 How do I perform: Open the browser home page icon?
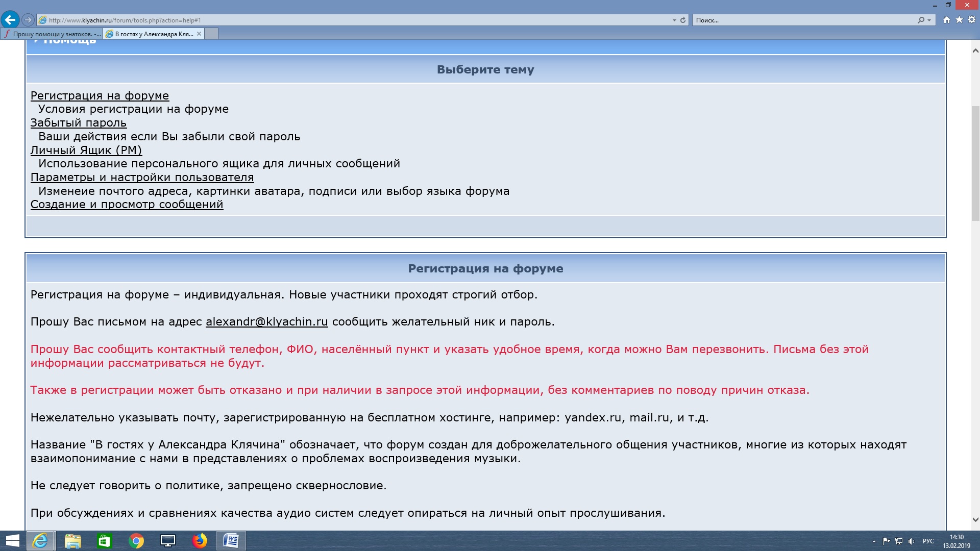(947, 20)
